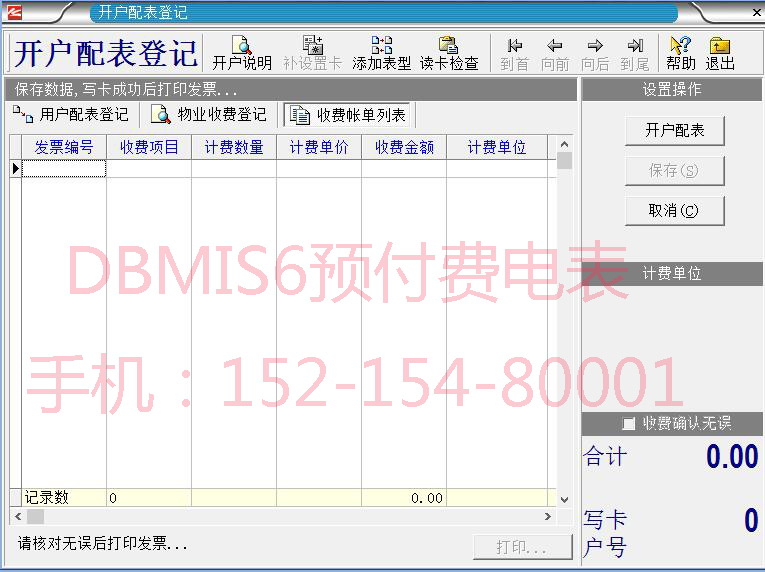Click the 退出 exit icon
The image size is (765, 572).
click(720, 53)
